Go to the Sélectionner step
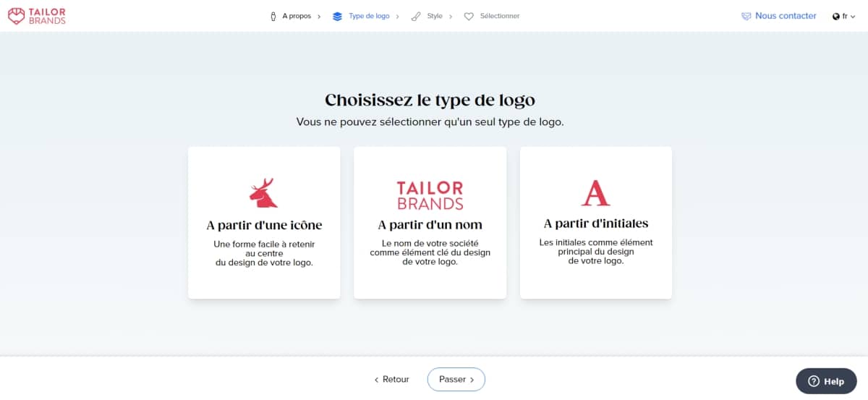This screenshot has height=400, width=868. coord(500,16)
